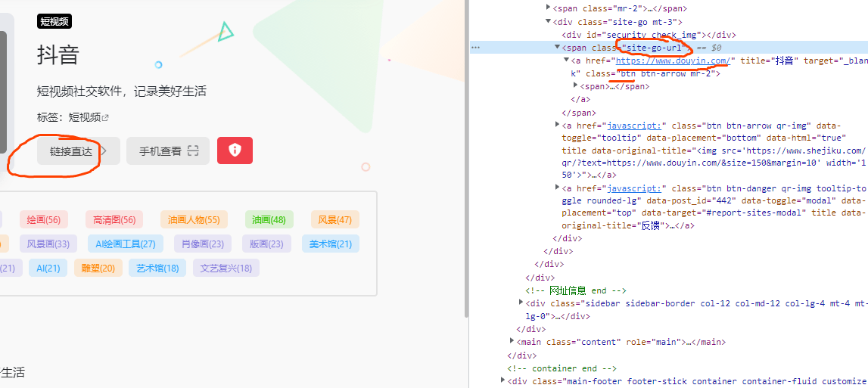This screenshot has height=388, width=868.
Task: Select the 高清图(56) tag
Action: click(114, 220)
